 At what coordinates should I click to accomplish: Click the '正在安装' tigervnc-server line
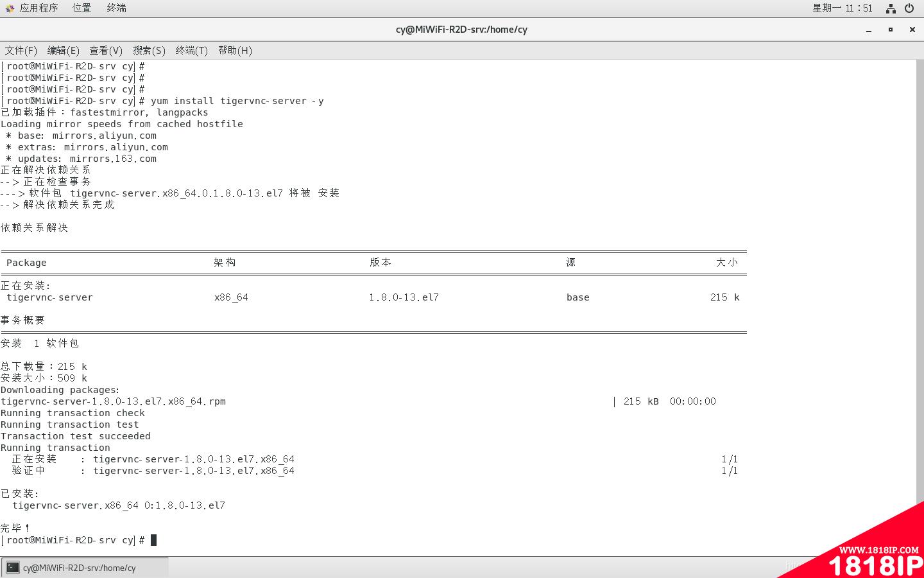click(x=153, y=459)
